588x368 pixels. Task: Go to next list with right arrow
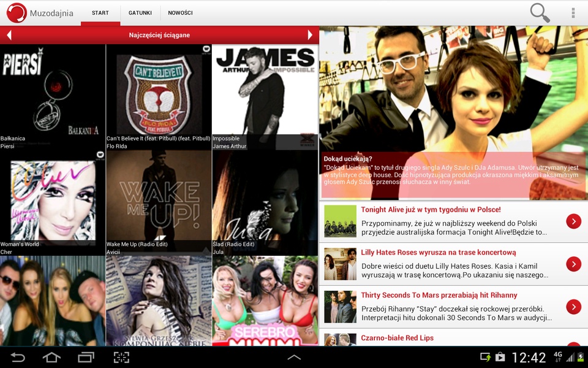coord(310,35)
